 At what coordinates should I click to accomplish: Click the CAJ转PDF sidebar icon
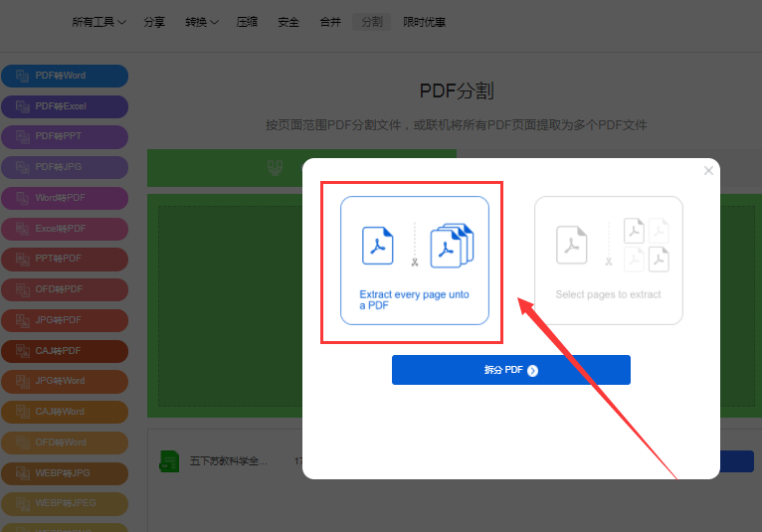click(22, 351)
